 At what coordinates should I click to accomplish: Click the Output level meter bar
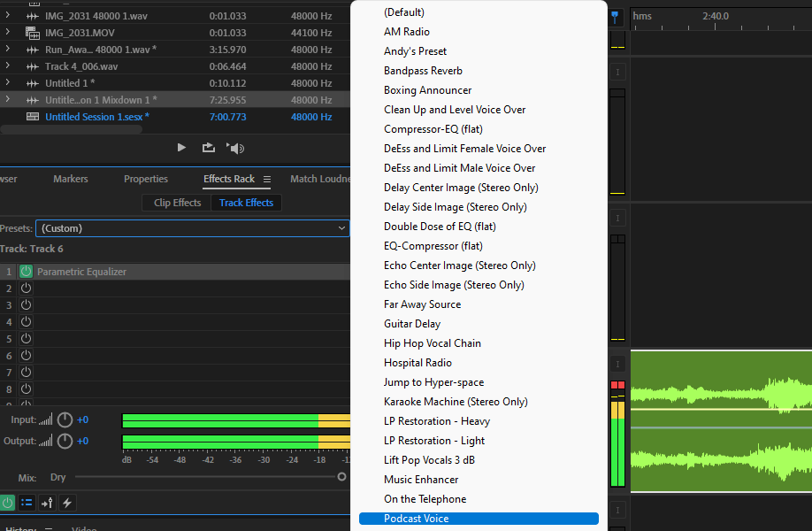(236, 442)
